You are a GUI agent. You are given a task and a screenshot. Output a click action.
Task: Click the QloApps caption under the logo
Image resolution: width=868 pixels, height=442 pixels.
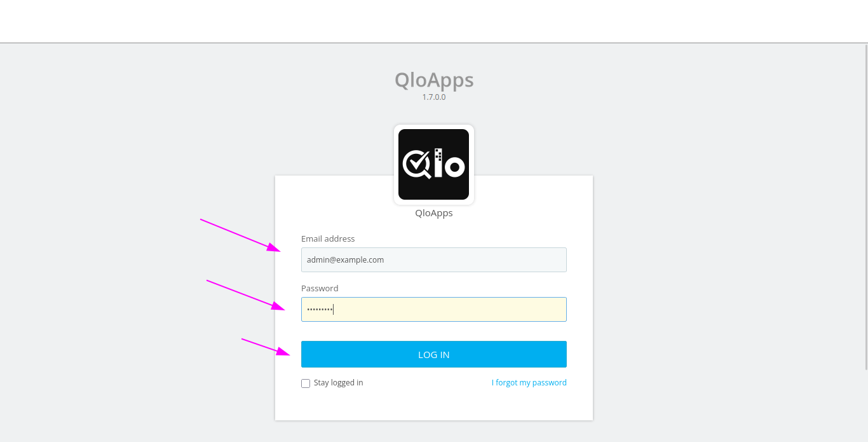coord(434,213)
